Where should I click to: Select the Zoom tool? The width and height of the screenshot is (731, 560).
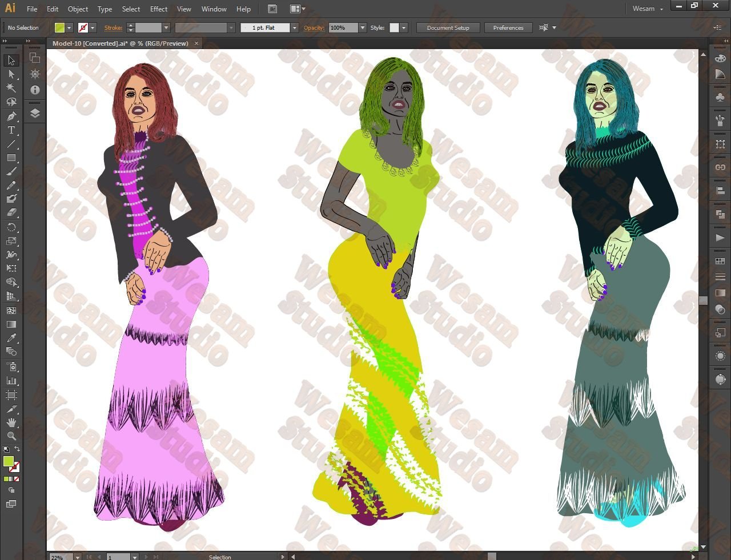[x=11, y=436]
